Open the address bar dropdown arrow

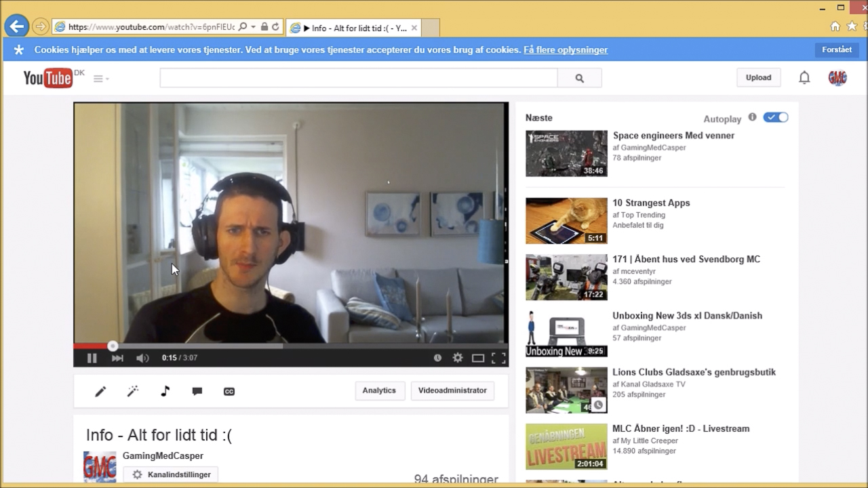click(x=254, y=27)
